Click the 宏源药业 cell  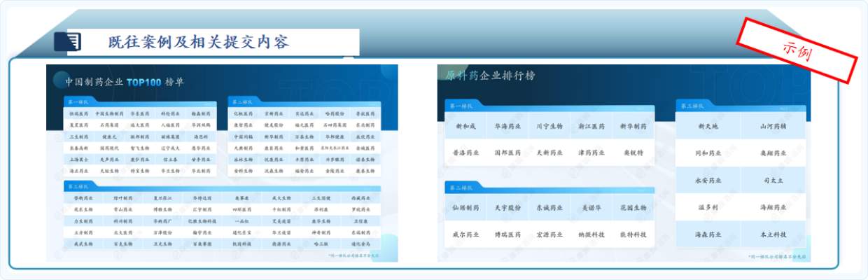coord(549,234)
